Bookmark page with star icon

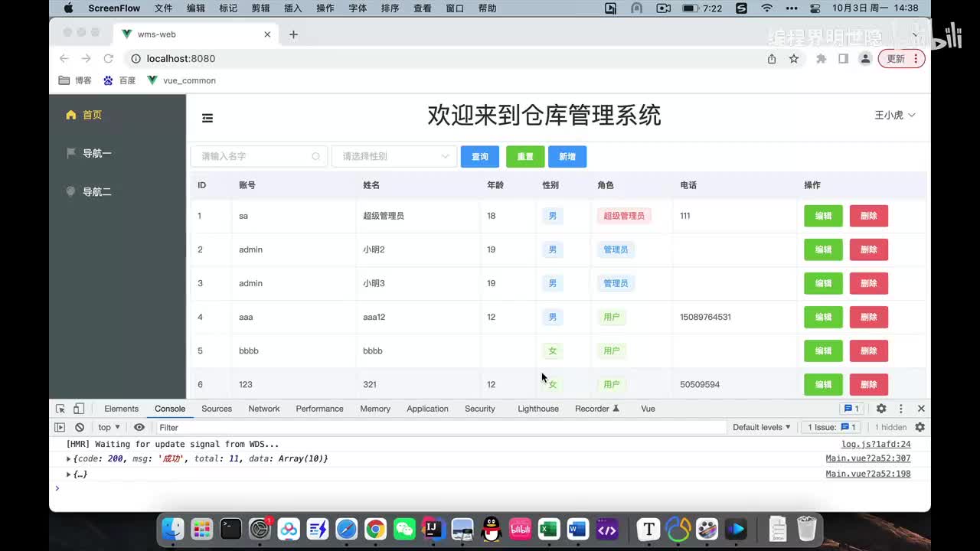[x=794, y=59]
